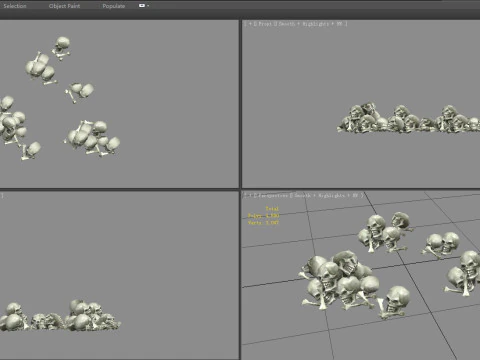Image resolution: width=480 pixels, height=360 pixels.
Task: Click the Front viewport plus general menu
Action: 250,24
